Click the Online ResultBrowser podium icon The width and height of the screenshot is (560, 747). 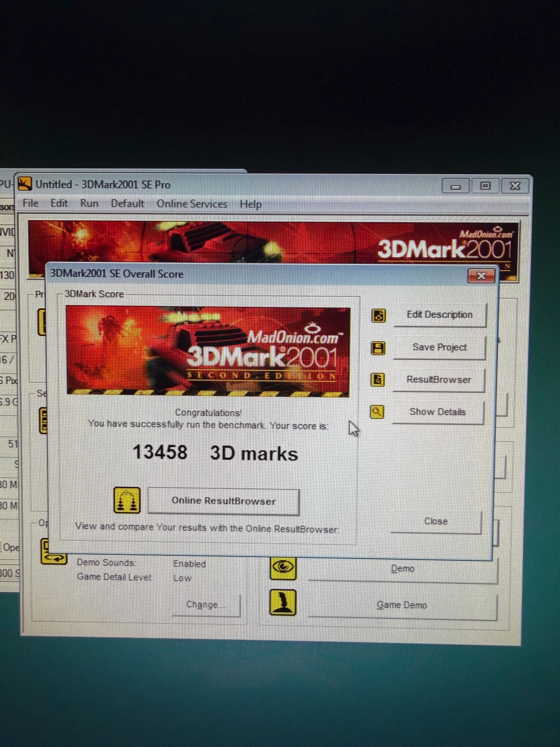click(127, 500)
